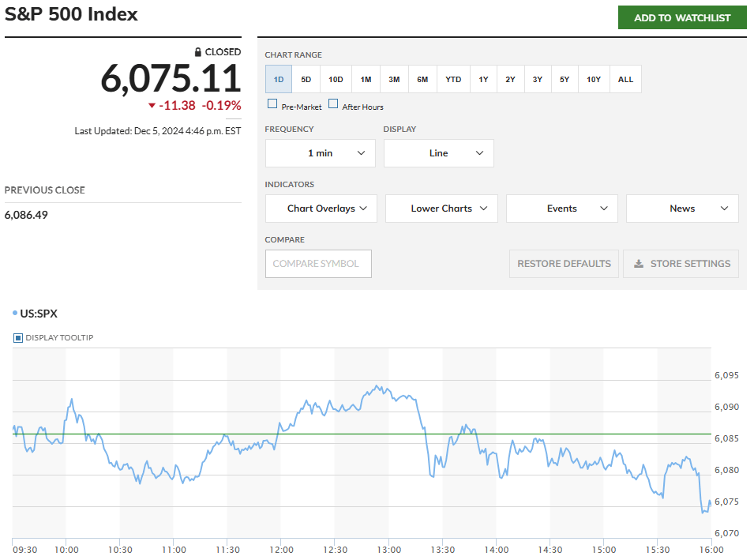Viewport: 754px width, 560px height.
Task: Expand the Chart Overlays dropdown
Action: pos(321,209)
